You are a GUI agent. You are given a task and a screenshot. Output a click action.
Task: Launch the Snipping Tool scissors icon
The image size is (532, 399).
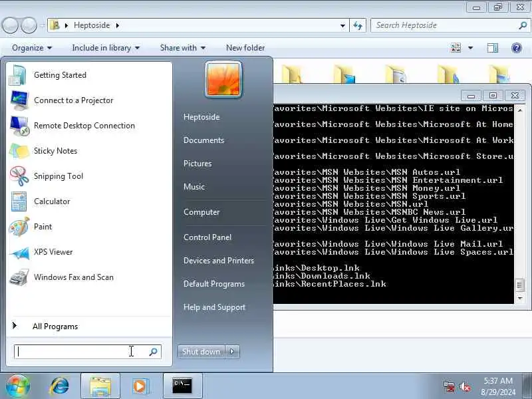click(19, 176)
